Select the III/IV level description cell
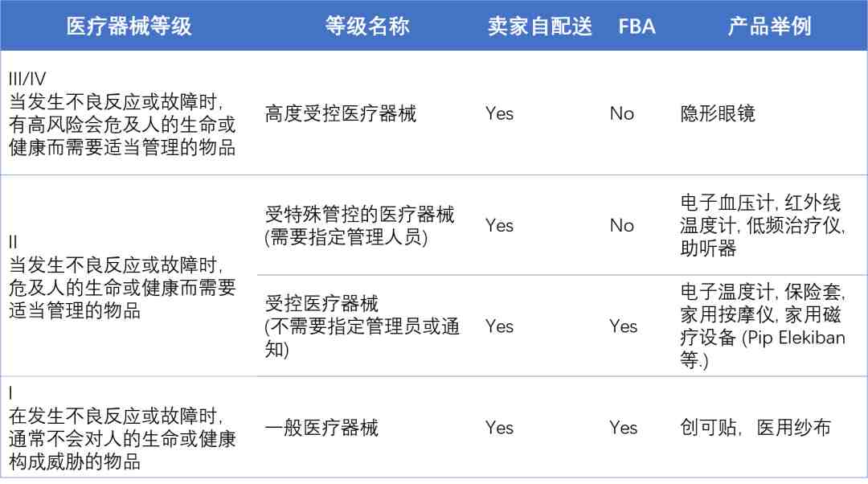The width and height of the screenshot is (868, 484). click(x=122, y=113)
